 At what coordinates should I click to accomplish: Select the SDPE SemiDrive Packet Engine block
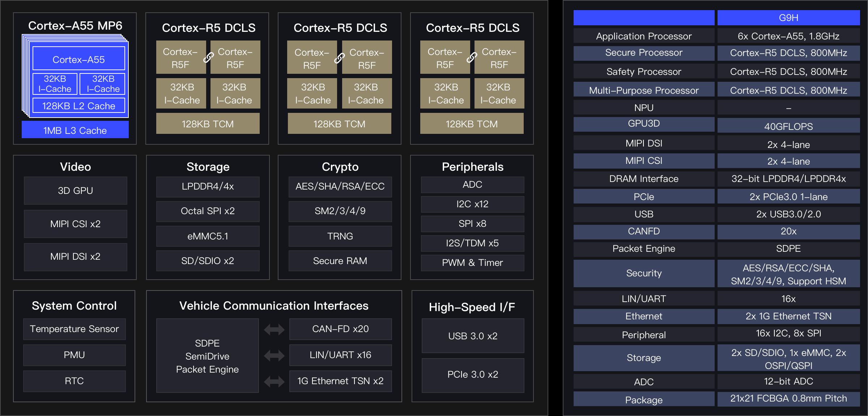[x=207, y=356]
